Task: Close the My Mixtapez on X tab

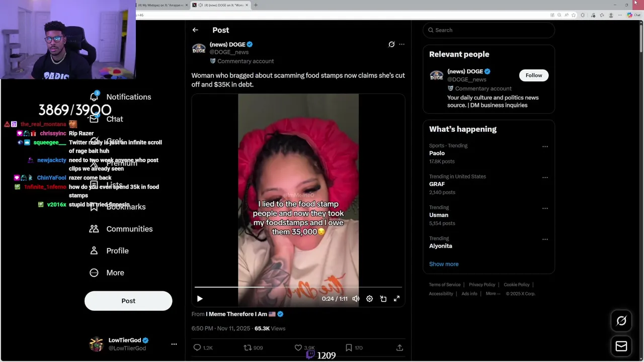Action: pyautogui.click(x=187, y=5)
